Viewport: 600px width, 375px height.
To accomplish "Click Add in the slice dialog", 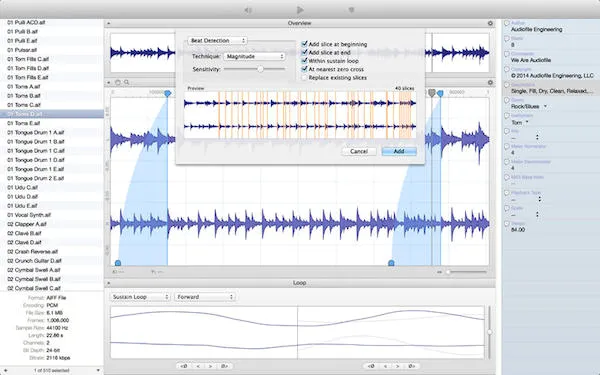I will coord(399,152).
